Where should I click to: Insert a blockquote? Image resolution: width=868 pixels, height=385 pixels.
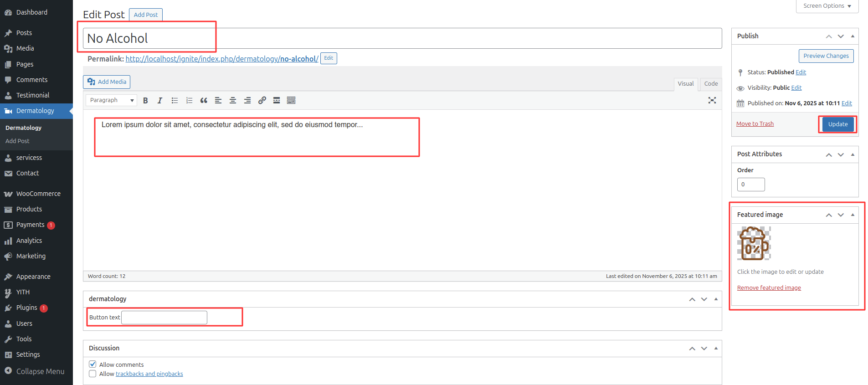coord(204,101)
